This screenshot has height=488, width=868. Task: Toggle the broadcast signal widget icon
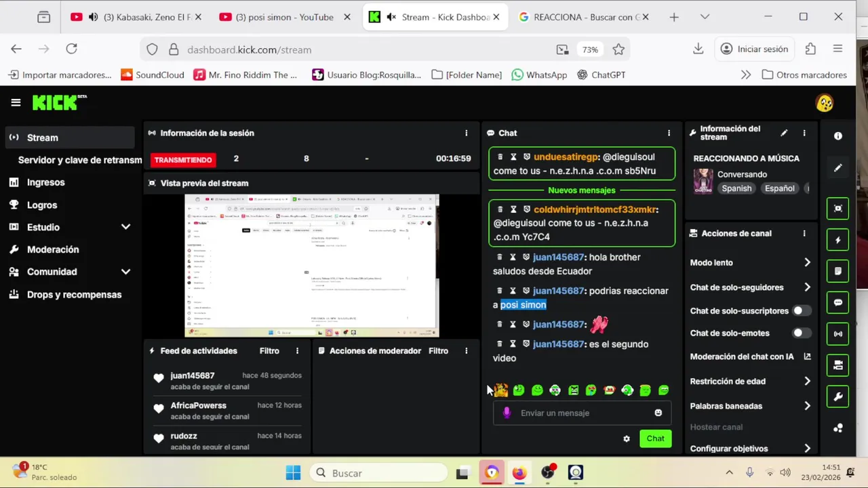click(x=838, y=333)
